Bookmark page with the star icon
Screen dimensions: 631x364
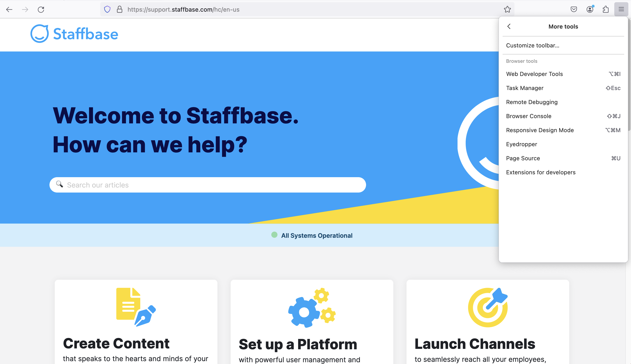click(x=507, y=9)
